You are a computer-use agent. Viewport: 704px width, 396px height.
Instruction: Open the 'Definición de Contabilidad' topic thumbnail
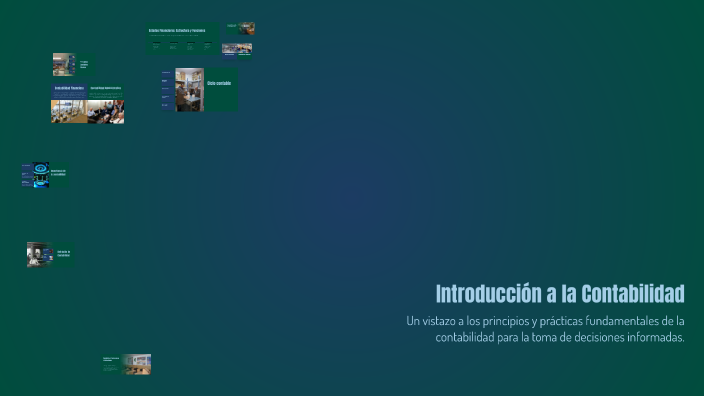pos(51,255)
